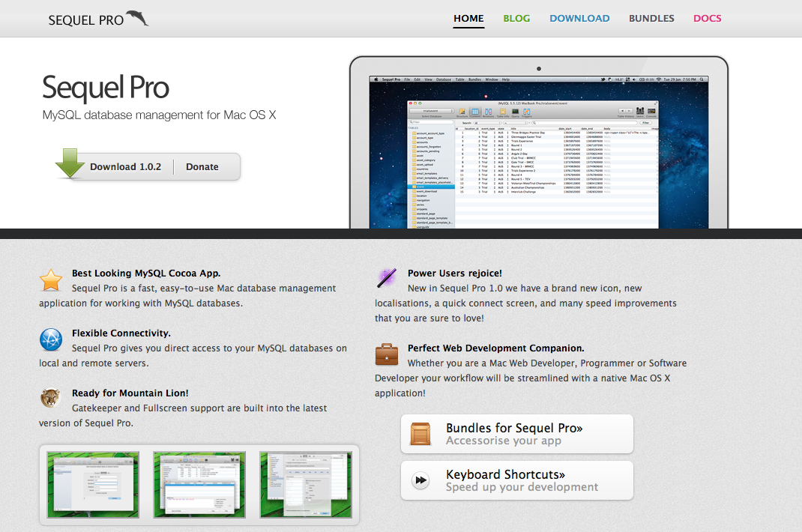Open the HOME navigation tab

tap(468, 19)
